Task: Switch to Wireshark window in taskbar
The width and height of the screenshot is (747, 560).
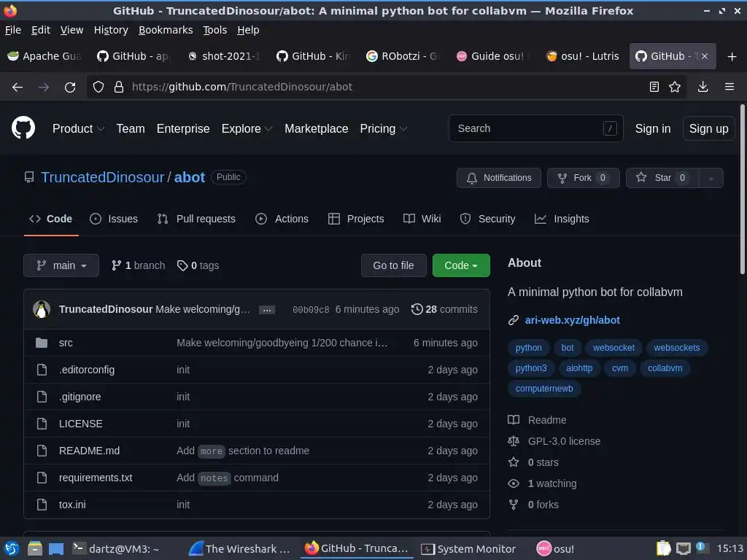Action: pyautogui.click(x=239, y=548)
